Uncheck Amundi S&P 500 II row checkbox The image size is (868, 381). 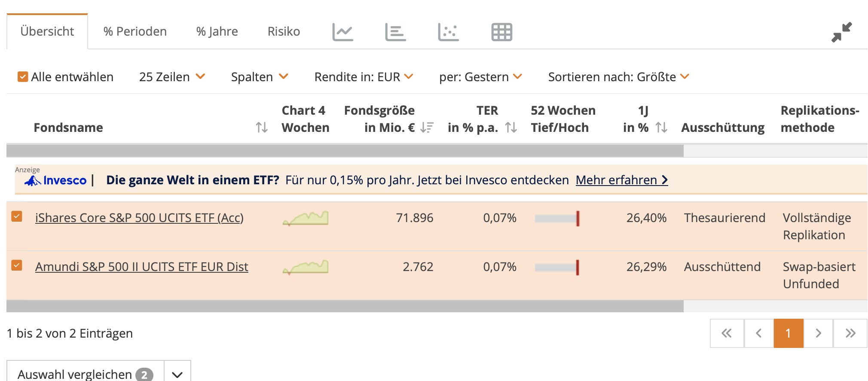17,265
